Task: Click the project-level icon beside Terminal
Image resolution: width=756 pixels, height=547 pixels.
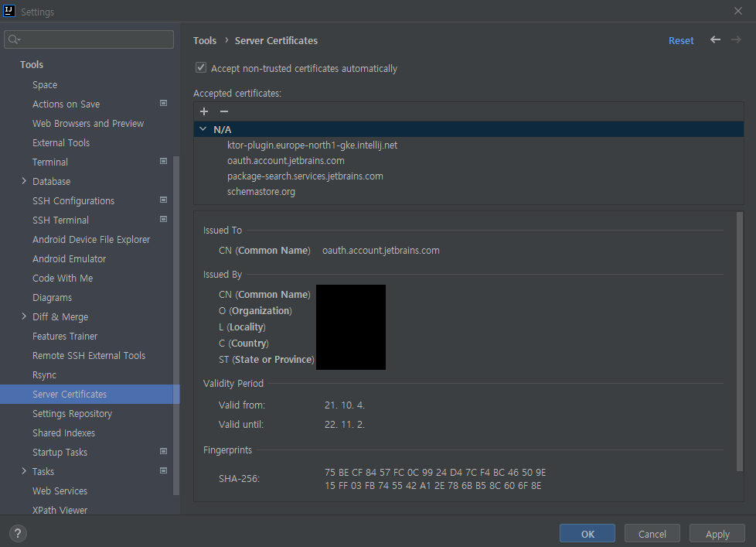Action: [x=163, y=161]
